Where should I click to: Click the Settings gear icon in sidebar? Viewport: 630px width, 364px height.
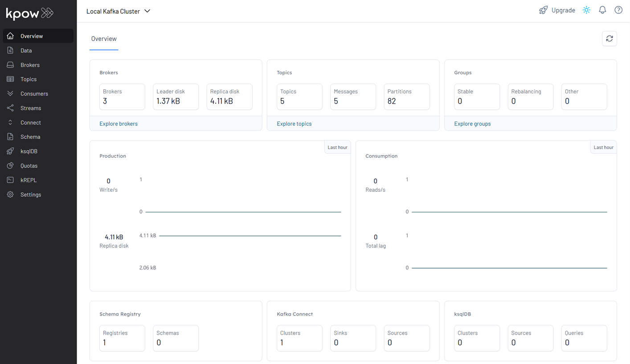tap(10, 194)
